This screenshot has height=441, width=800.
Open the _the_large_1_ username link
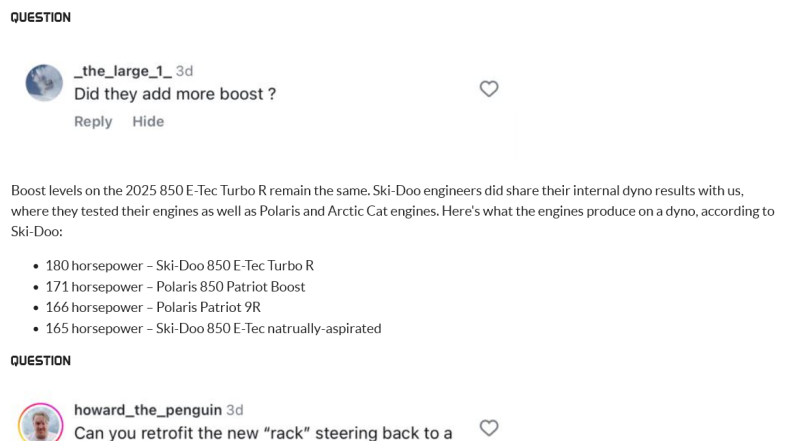[122, 71]
